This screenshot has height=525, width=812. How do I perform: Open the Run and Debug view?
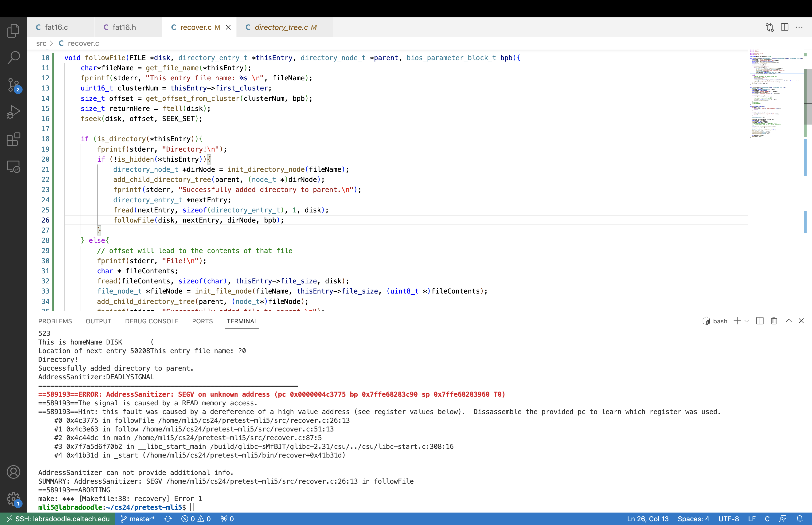click(13, 112)
